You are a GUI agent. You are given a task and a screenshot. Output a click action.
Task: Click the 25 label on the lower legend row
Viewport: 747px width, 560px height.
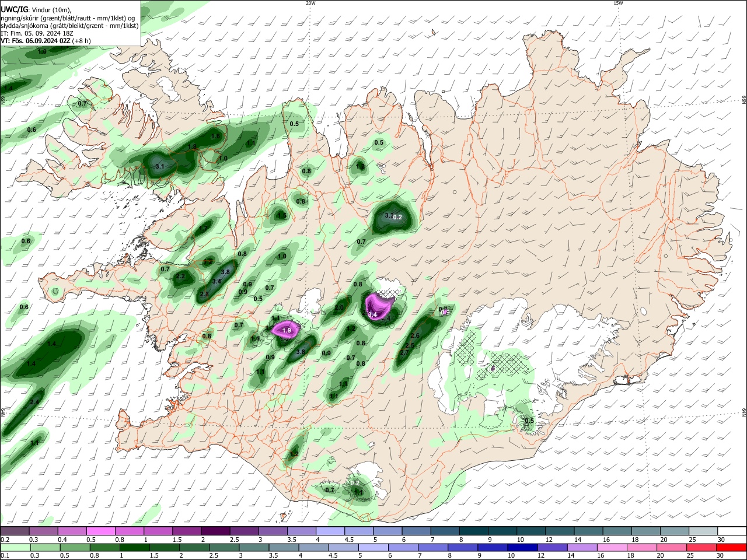pos(692,555)
